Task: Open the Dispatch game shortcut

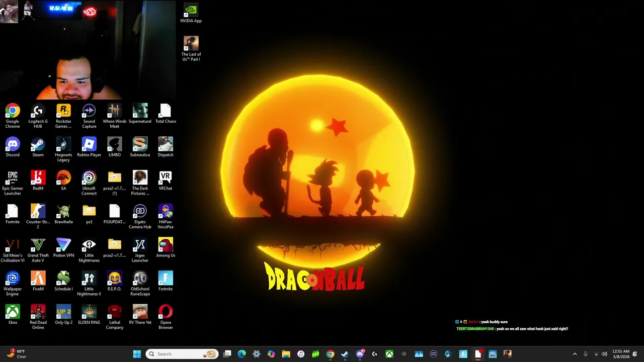Action: coord(166,147)
